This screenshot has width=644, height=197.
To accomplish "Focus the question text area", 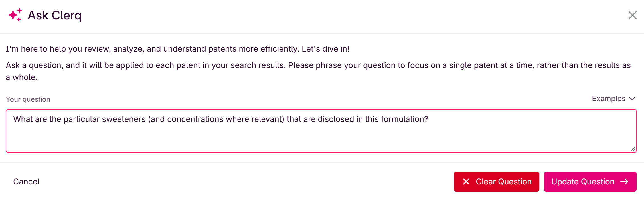I will (x=321, y=131).
